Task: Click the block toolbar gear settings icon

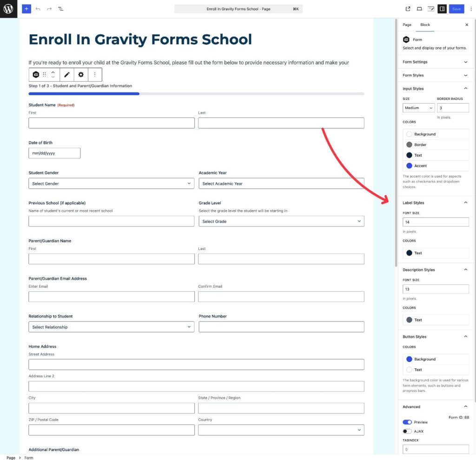Action: (81, 74)
